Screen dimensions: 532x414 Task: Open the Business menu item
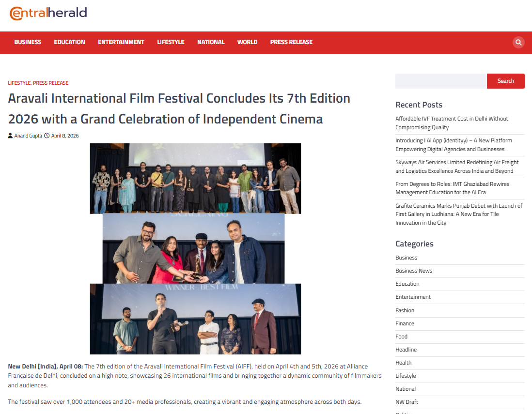pyautogui.click(x=28, y=42)
